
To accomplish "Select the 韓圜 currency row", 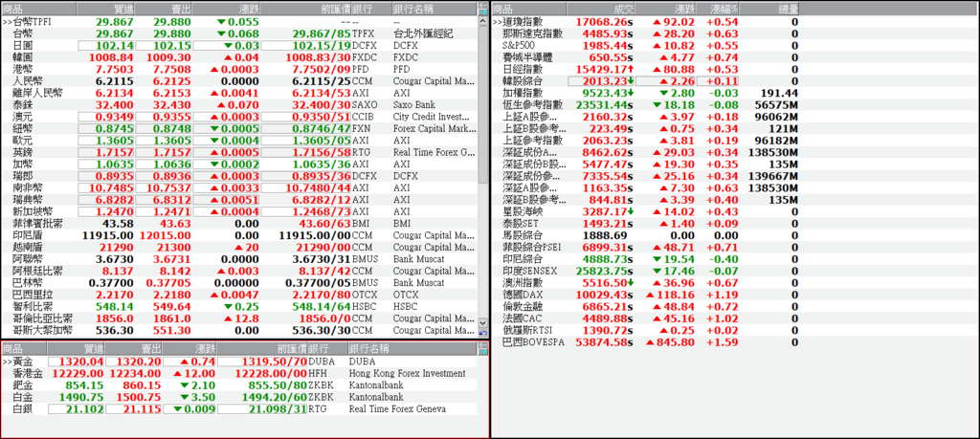I will [239, 57].
